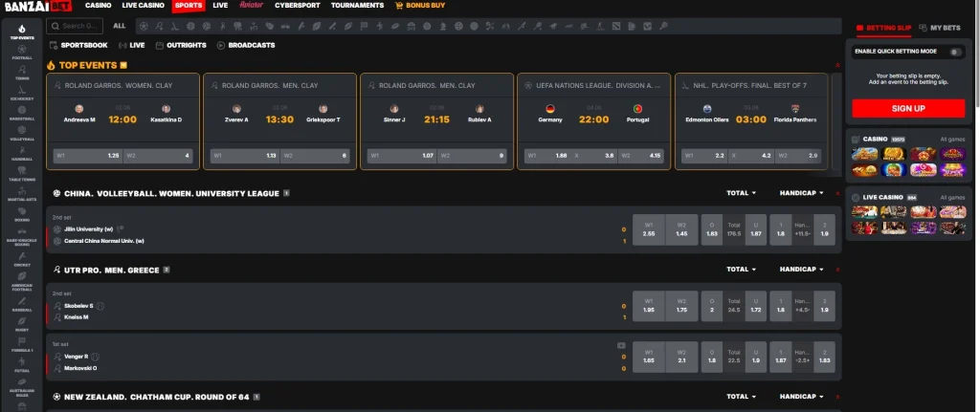This screenshot has height=412, width=980.
Task: Select Tennis in the left sidebar
Action: (22, 73)
